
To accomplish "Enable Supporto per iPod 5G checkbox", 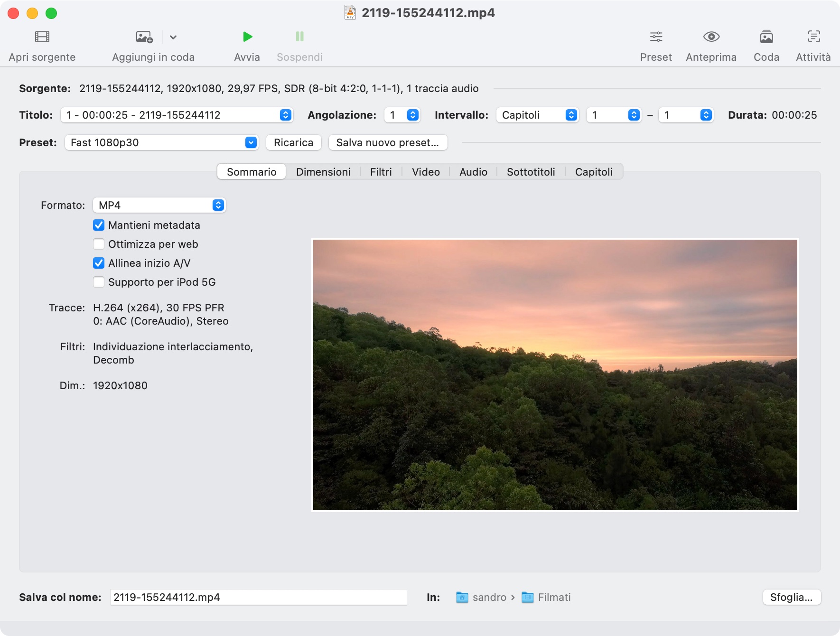I will point(99,282).
